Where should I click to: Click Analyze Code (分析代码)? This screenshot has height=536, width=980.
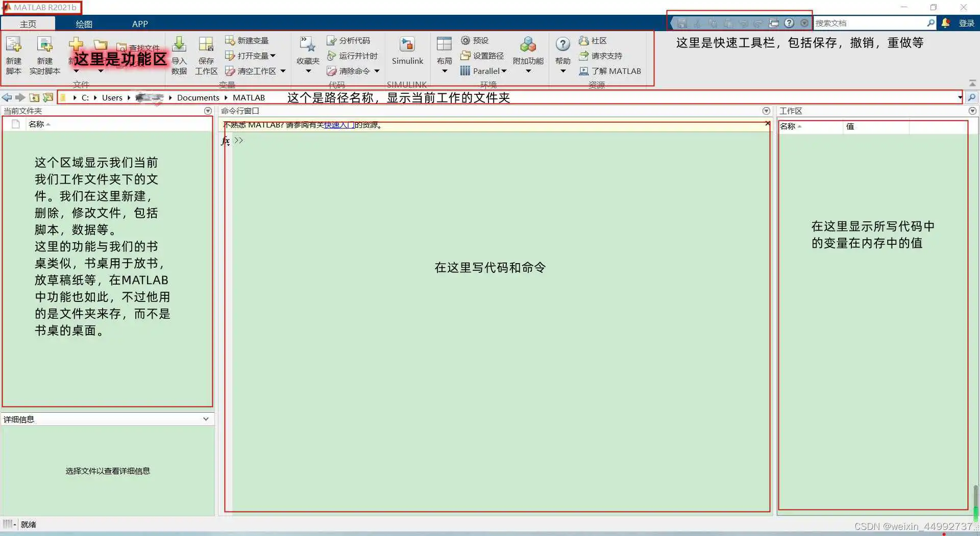[349, 40]
